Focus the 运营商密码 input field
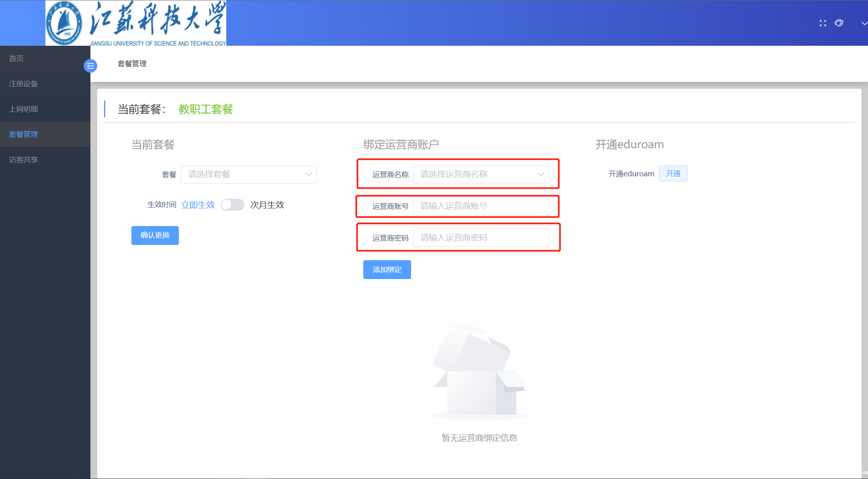 pos(481,238)
